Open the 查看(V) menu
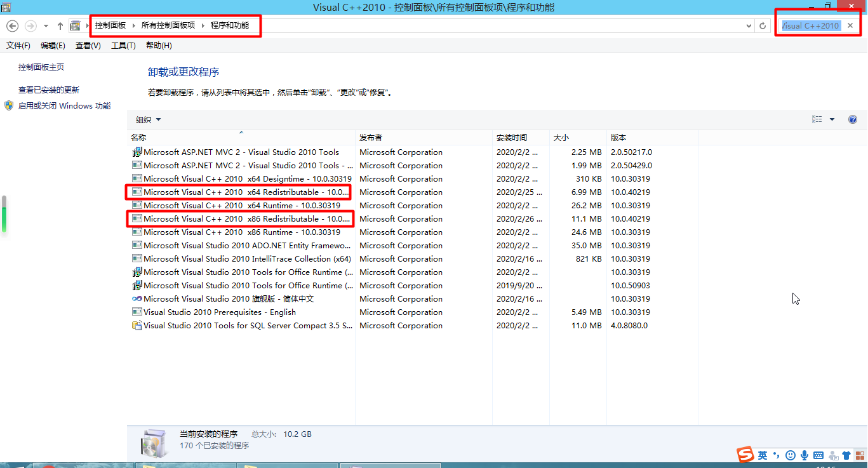Screen dimensions: 868x468 [88, 46]
